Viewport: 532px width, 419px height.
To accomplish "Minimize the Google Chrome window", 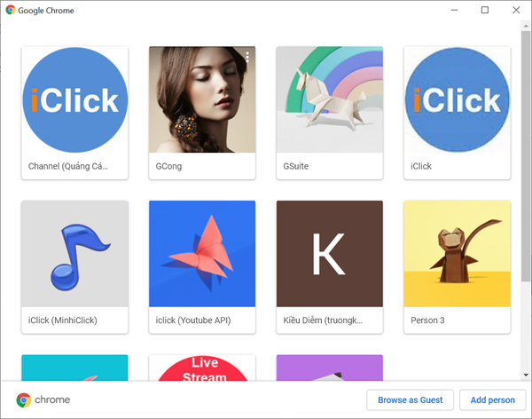I will (454, 10).
